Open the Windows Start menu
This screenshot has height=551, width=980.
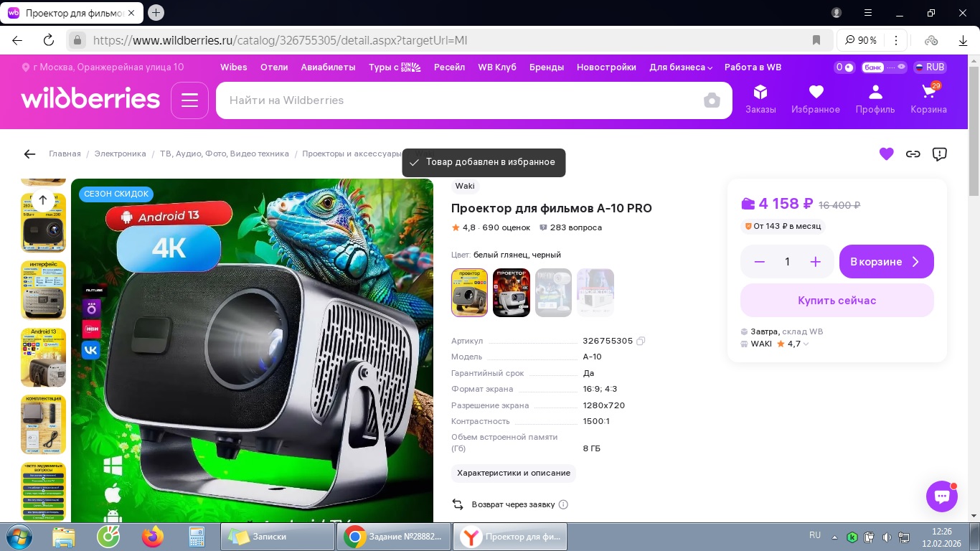pos(19,537)
